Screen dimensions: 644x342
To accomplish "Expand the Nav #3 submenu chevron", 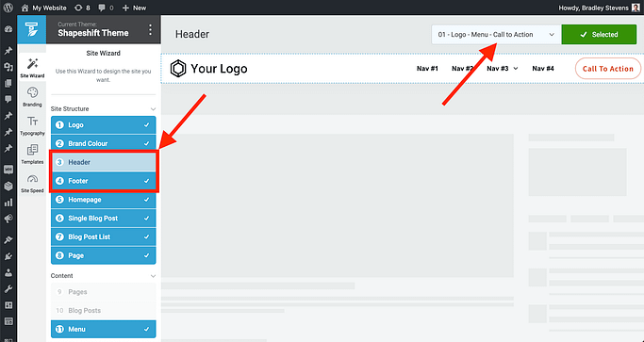I will coord(516,69).
